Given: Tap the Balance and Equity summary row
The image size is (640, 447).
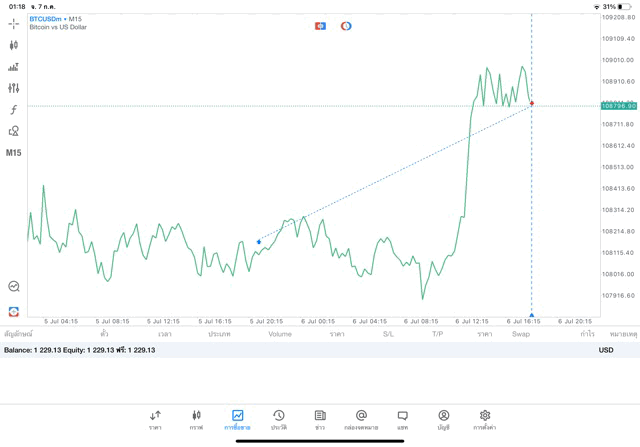Looking at the screenshot, I should tap(90, 350).
